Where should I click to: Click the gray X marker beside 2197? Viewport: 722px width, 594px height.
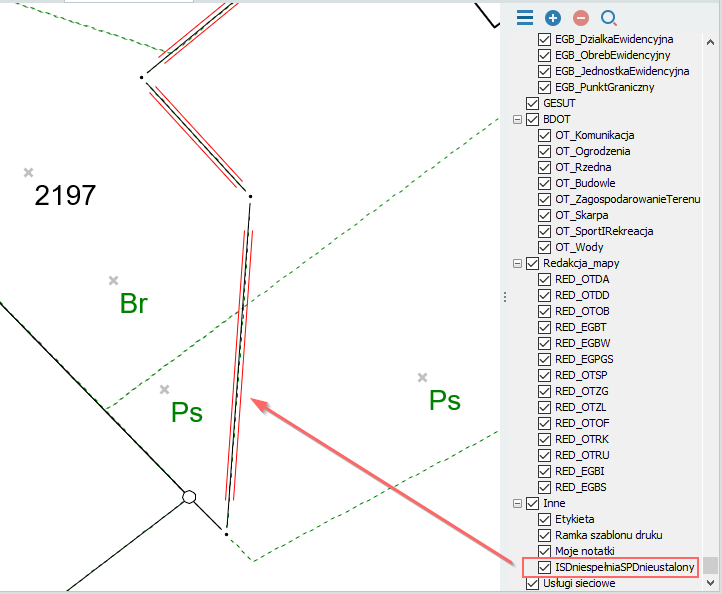click(x=29, y=173)
